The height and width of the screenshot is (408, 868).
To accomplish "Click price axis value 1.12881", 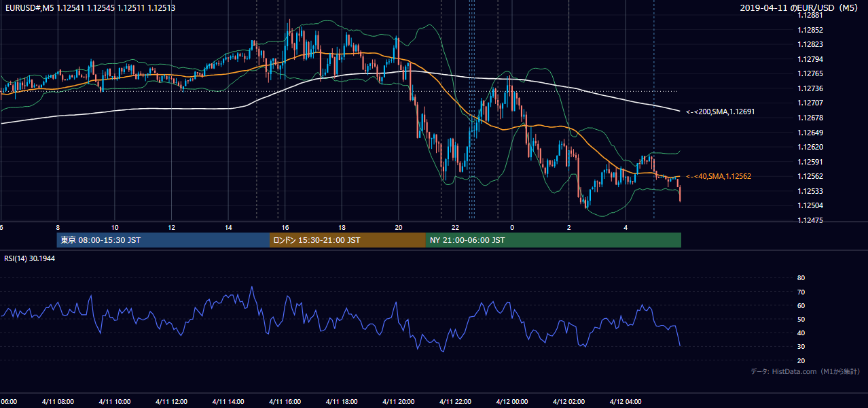I will tap(811, 15).
